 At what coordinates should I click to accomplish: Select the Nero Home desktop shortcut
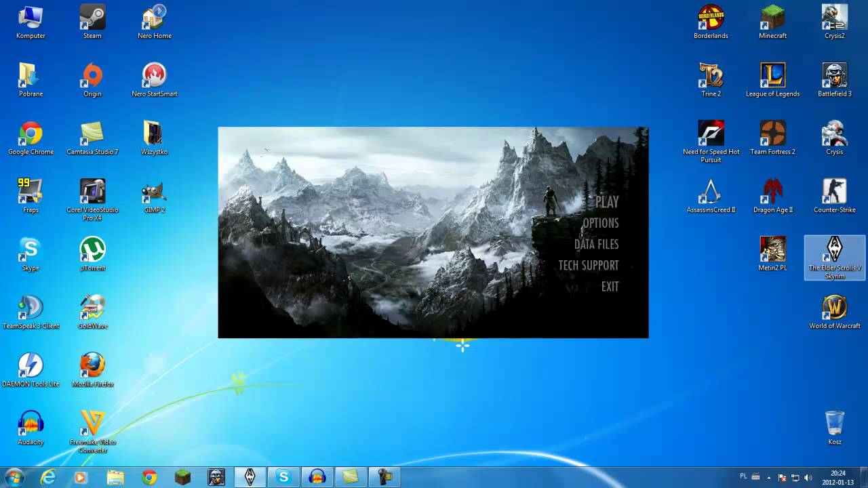pyautogui.click(x=155, y=22)
